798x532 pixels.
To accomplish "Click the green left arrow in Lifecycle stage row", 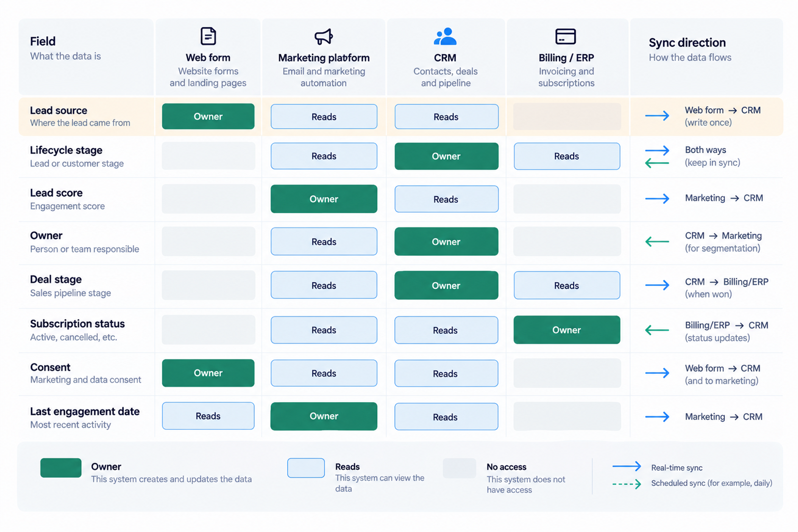I will [657, 163].
